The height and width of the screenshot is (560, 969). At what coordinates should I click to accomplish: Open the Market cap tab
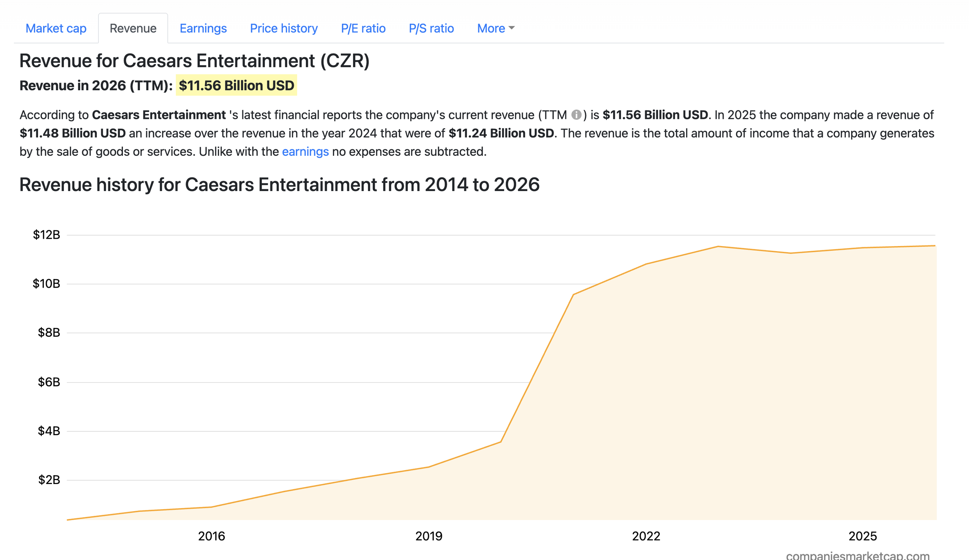tap(56, 28)
